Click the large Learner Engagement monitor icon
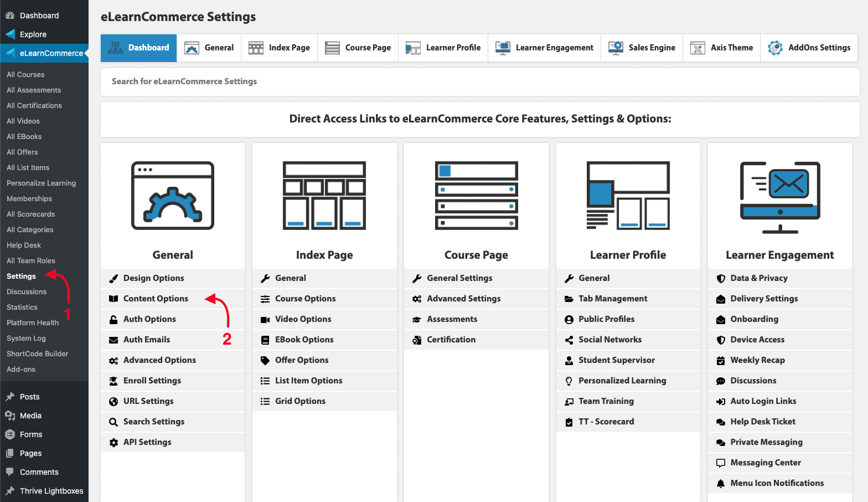Viewport: 868px width, 502px height. pyautogui.click(x=780, y=197)
